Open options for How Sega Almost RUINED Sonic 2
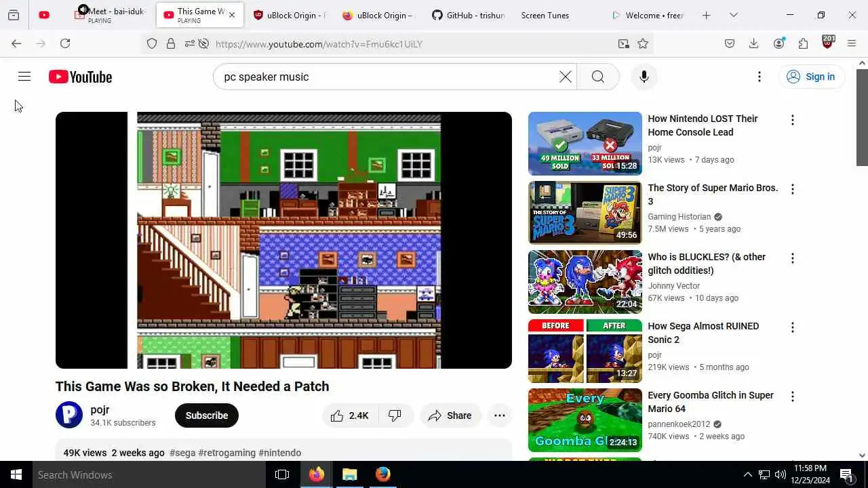The image size is (868, 488). pos(792,327)
